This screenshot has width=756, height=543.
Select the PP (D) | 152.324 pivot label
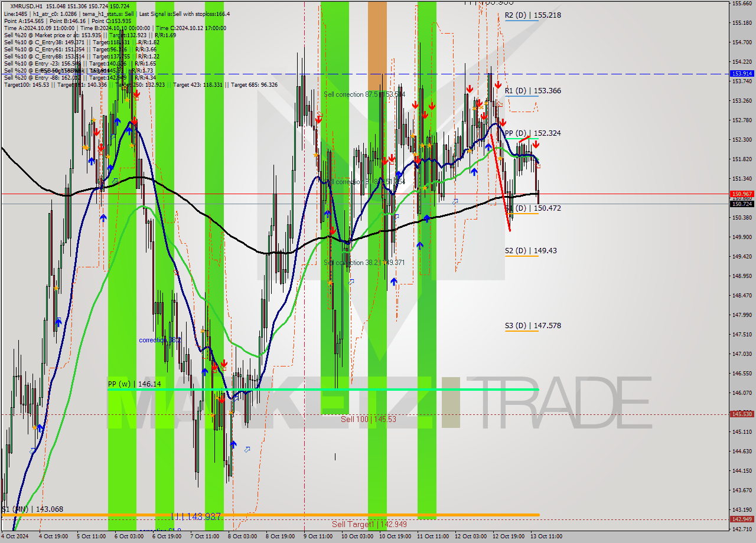[x=533, y=133]
